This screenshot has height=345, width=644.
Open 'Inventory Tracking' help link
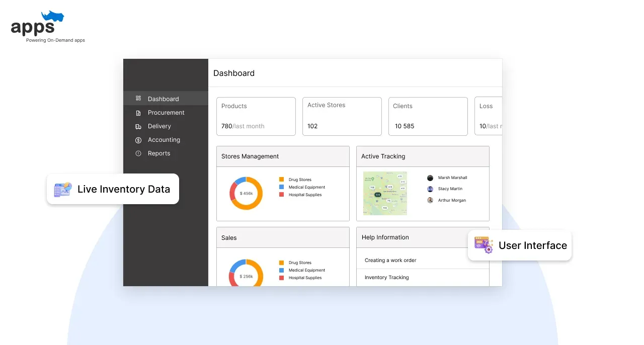coord(387,277)
